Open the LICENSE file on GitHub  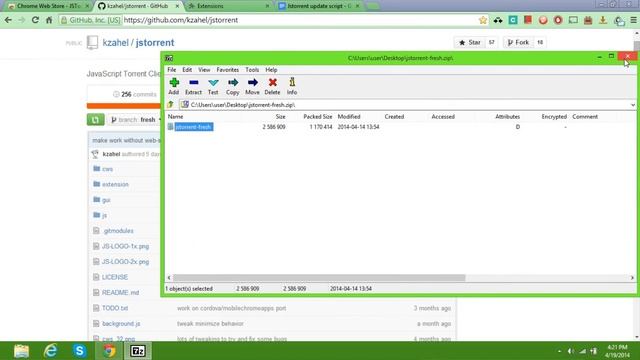115,277
